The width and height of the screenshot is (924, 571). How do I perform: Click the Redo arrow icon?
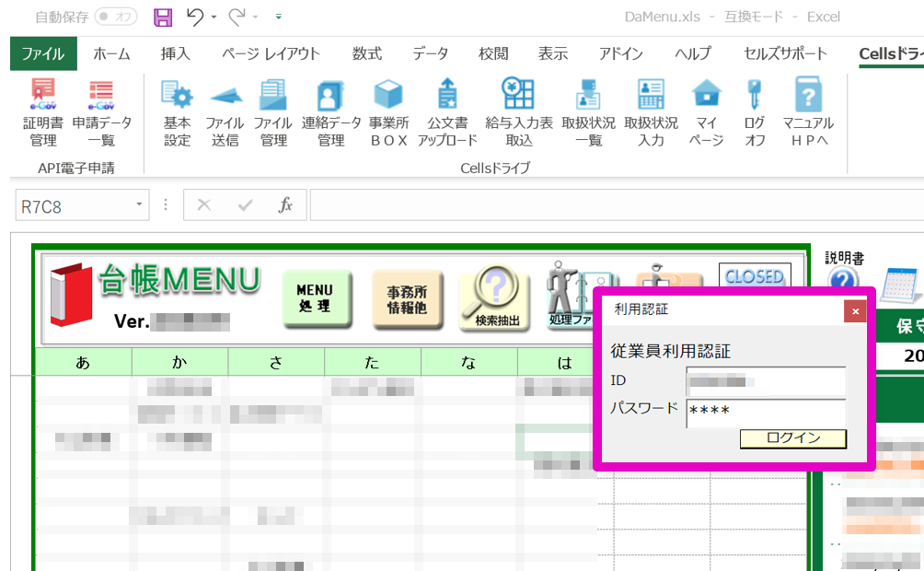tap(237, 17)
